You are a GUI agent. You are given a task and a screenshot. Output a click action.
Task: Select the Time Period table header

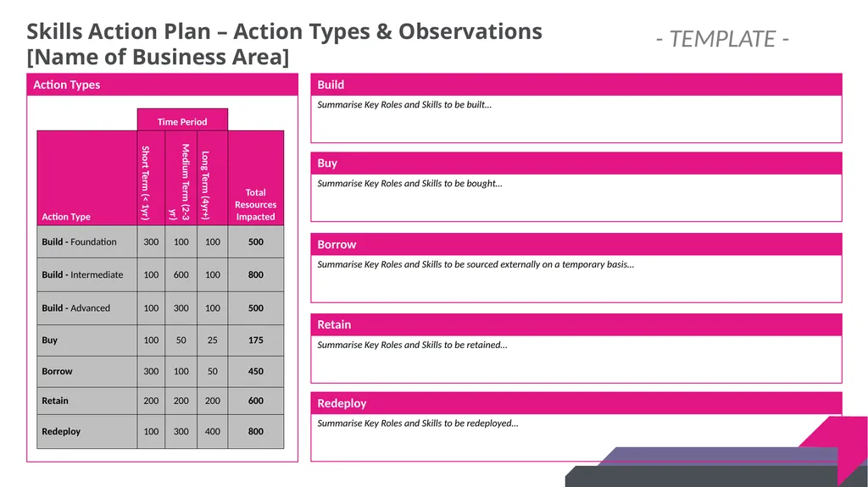pos(182,120)
